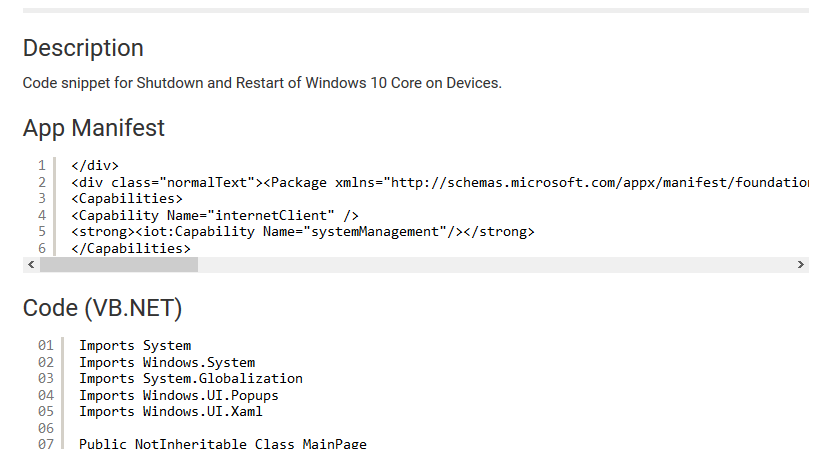Click the left scroll arrow of the manifest code box
826x449 pixels.
pyautogui.click(x=31, y=265)
